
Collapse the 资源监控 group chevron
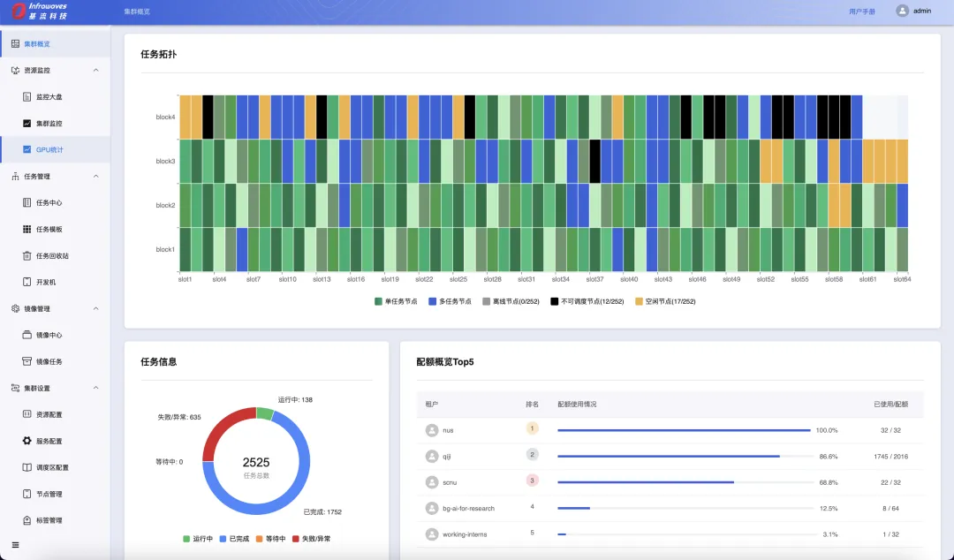(x=95, y=71)
